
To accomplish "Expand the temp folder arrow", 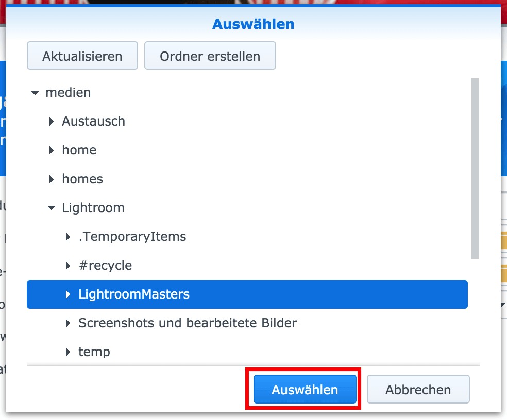I will click(x=68, y=352).
